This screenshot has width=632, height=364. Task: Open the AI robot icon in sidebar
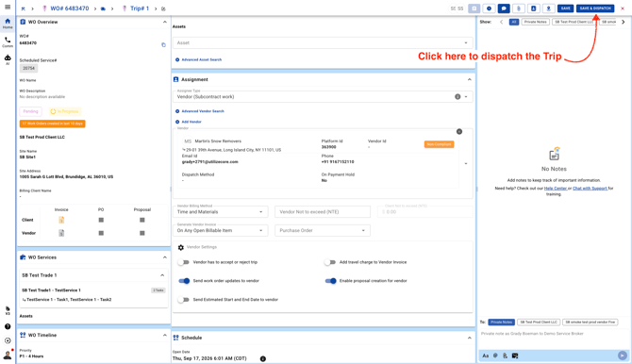(8, 60)
